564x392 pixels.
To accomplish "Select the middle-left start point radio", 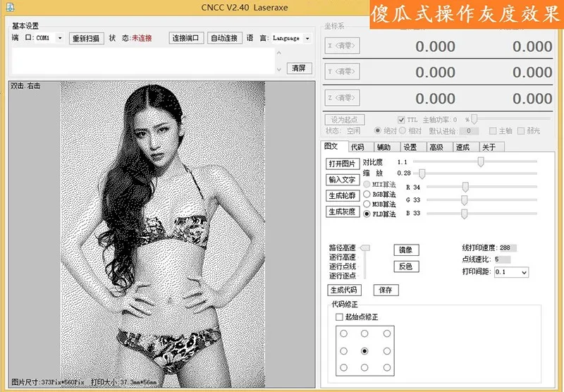I will 343,350.
